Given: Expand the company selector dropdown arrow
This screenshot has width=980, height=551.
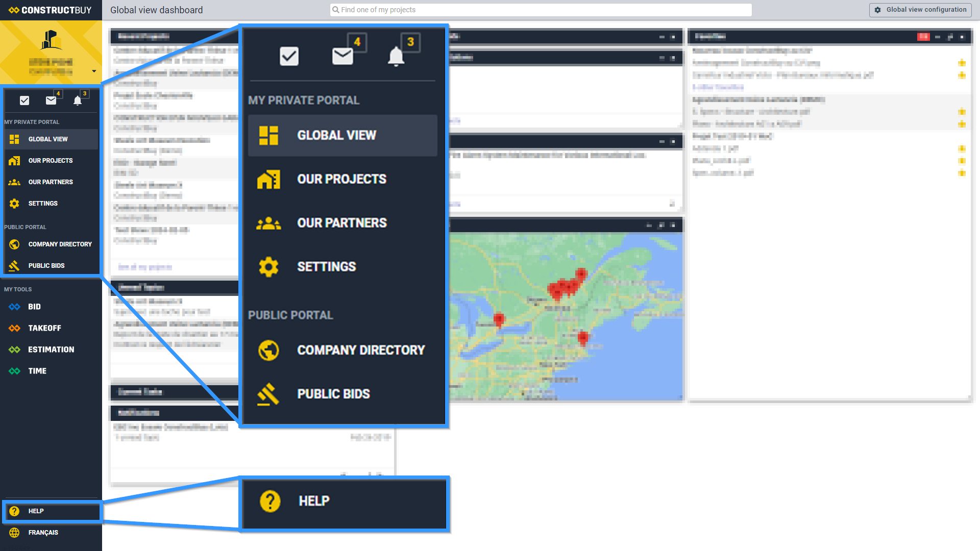Looking at the screenshot, I should 94,71.
